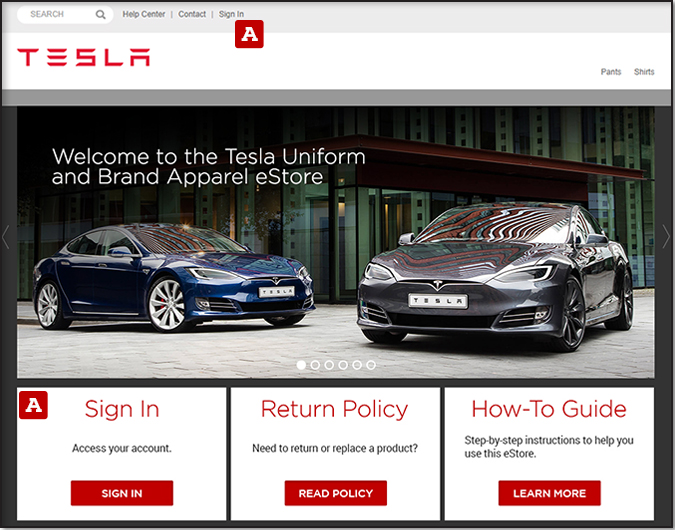Select the second carousel dot
Viewport: 675px width, 530px height.
(315, 365)
